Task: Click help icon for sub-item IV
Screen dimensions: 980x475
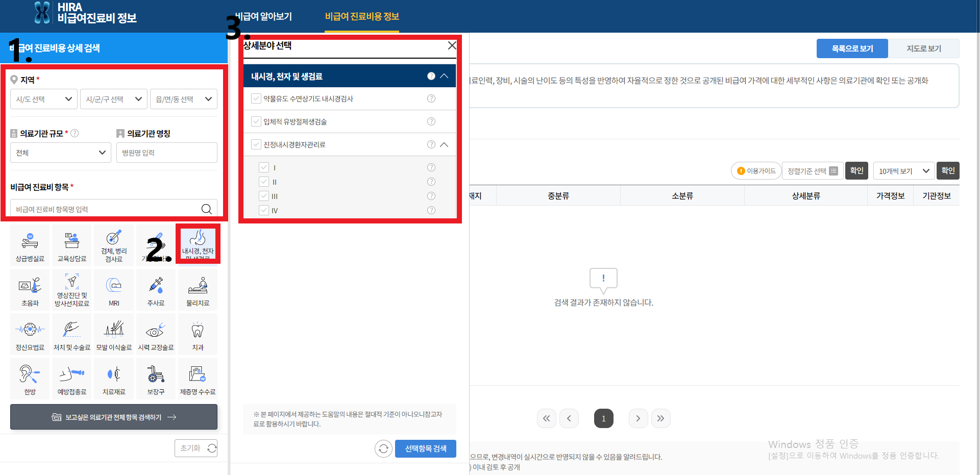Action: 431,210
